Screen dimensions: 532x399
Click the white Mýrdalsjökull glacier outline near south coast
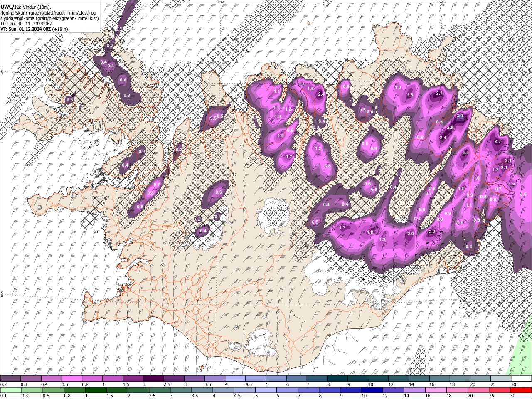point(260,342)
